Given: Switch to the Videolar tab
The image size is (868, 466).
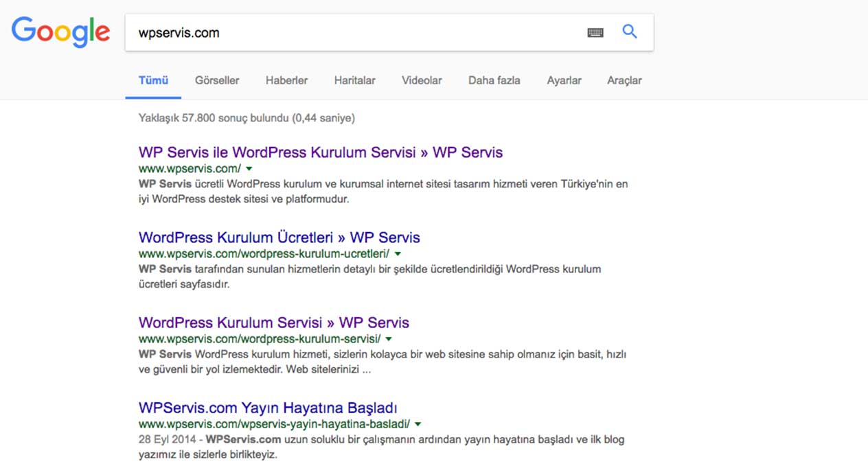Looking at the screenshot, I should pyautogui.click(x=421, y=80).
